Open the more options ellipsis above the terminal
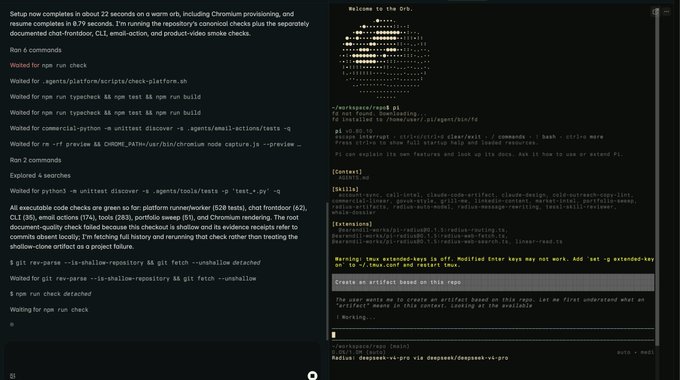 (667, 12)
